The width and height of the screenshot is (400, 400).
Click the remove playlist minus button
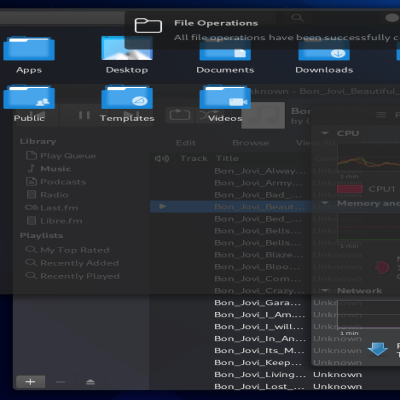[x=60, y=382]
